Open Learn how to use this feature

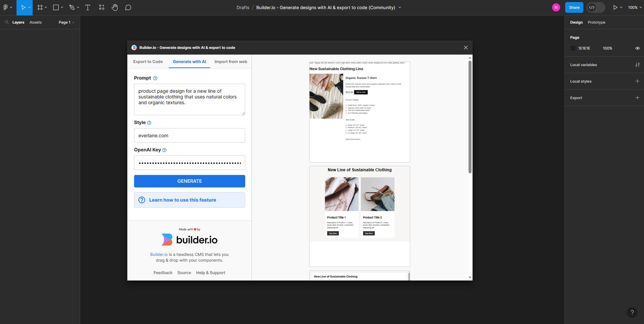click(x=189, y=200)
